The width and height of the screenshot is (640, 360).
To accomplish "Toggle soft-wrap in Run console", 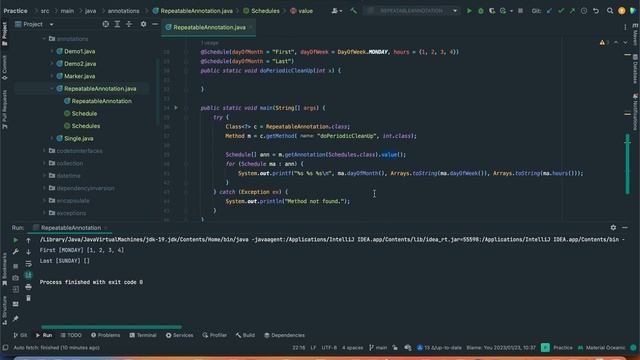I will pyautogui.click(x=28, y=264).
